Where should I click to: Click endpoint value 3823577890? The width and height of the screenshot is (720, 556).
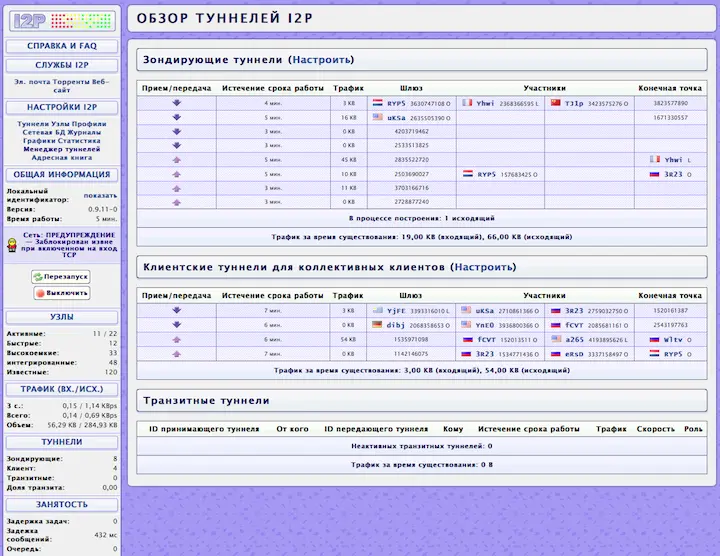(670, 103)
